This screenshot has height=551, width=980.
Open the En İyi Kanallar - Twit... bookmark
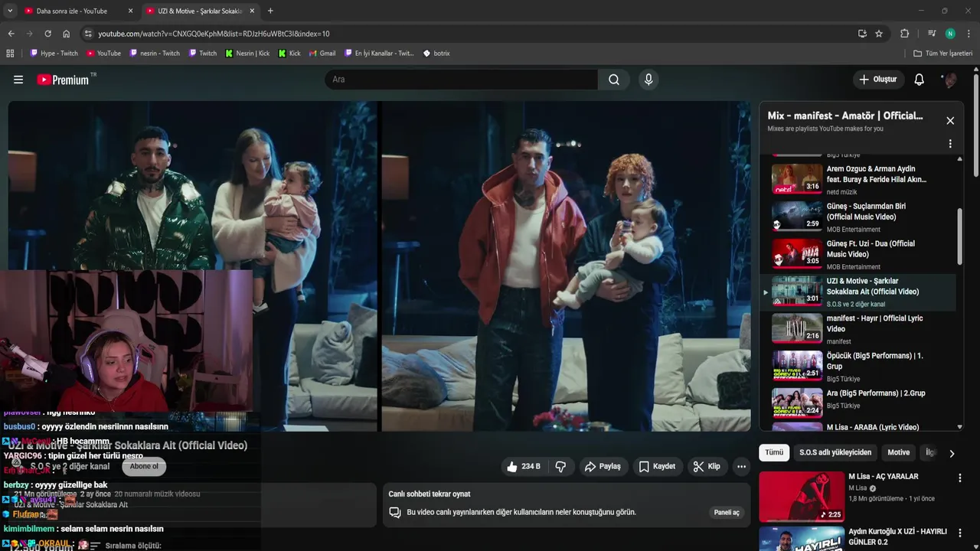pos(379,54)
